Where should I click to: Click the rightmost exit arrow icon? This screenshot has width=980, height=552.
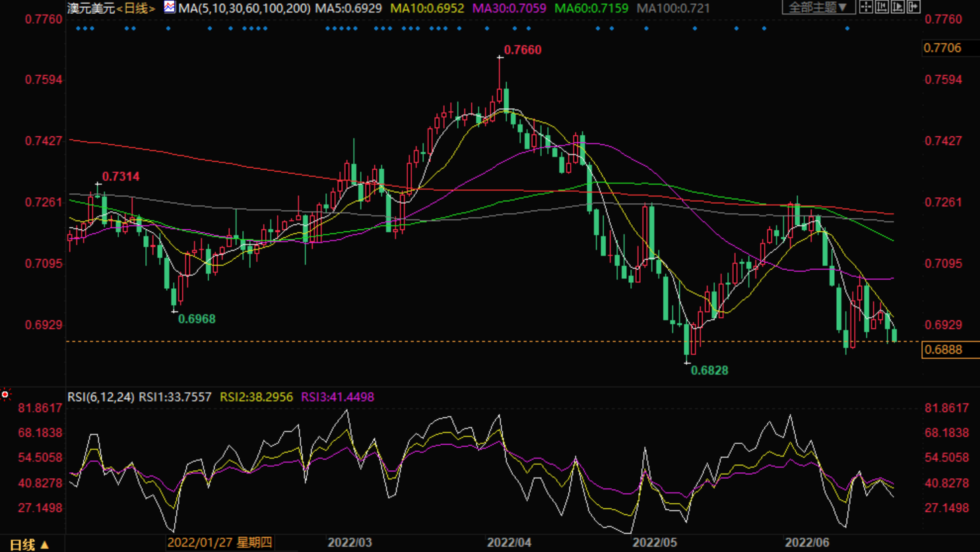tap(913, 7)
